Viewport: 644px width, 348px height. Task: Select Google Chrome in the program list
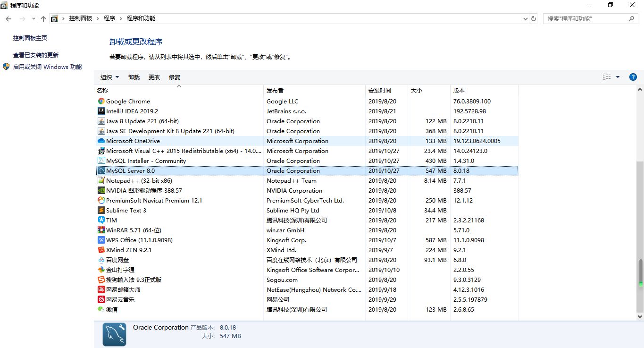coord(127,101)
